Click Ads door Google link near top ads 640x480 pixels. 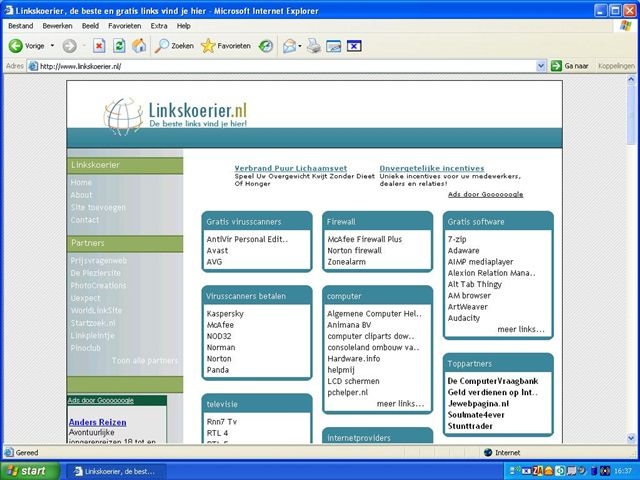coord(485,194)
